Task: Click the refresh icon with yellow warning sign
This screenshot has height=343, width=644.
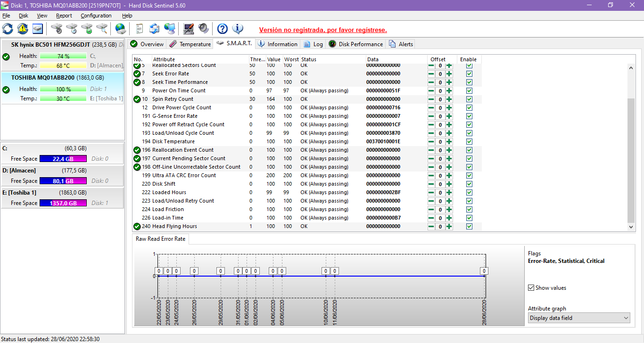Action: point(23,29)
